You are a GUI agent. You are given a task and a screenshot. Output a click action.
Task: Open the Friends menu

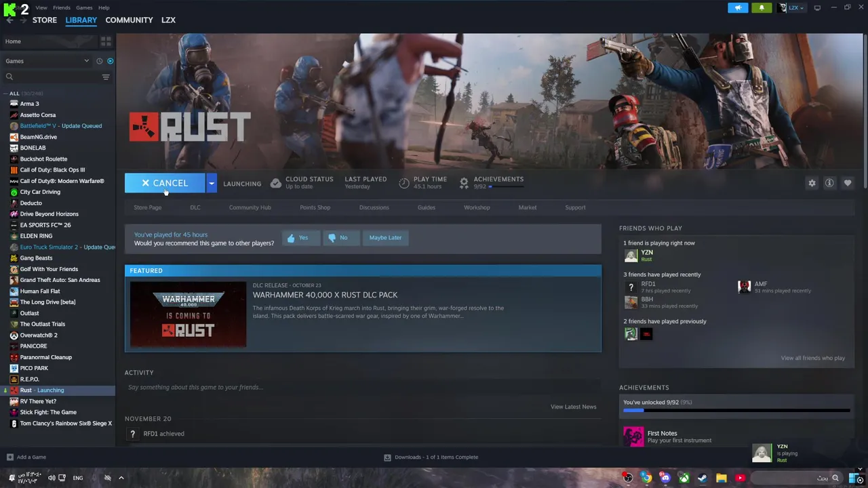click(62, 8)
